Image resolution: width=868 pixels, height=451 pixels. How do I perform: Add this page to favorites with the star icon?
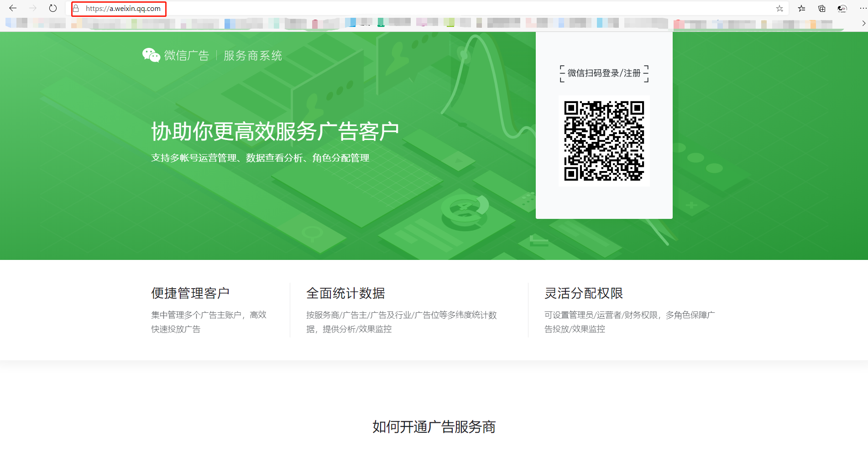pos(779,9)
